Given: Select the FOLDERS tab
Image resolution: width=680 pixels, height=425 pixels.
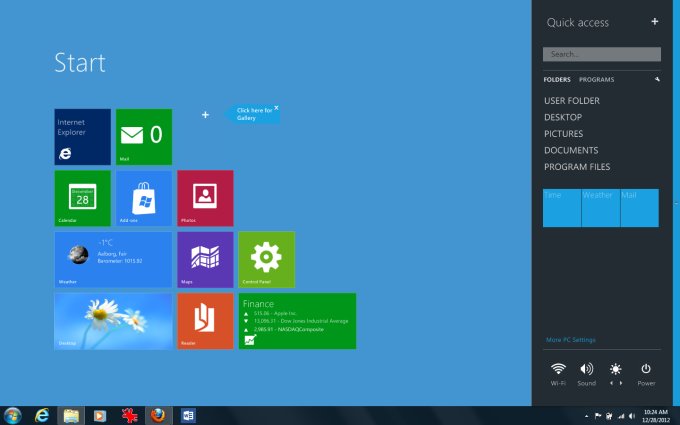Looking at the screenshot, I should pyautogui.click(x=557, y=79).
